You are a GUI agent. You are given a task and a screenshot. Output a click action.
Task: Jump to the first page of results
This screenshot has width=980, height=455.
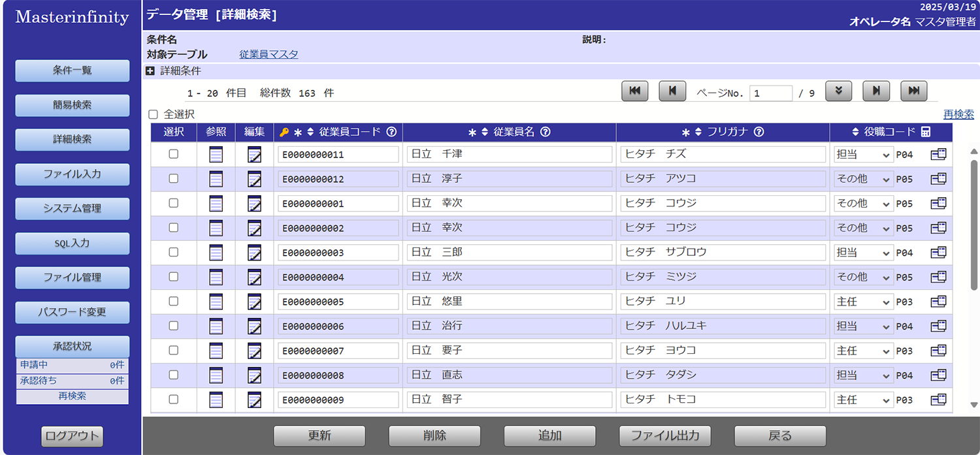click(x=634, y=91)
